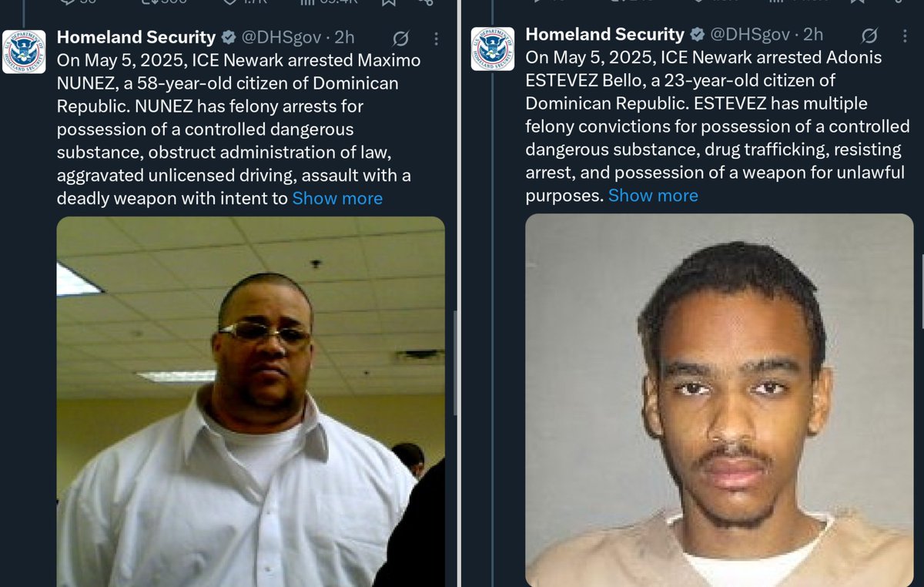Click @DHSgov handle in the right post

point(749,35)
